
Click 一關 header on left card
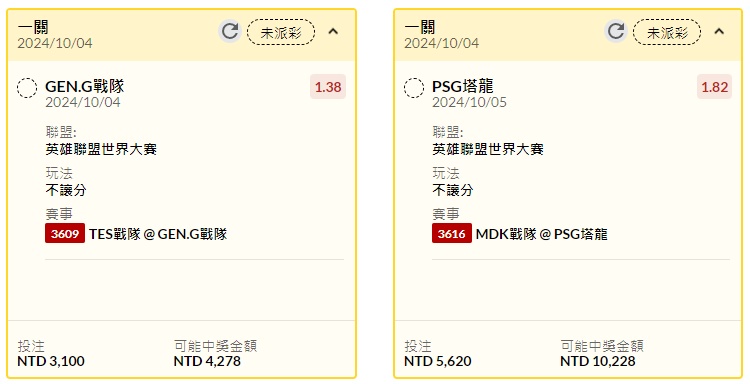tap(33, 27)
